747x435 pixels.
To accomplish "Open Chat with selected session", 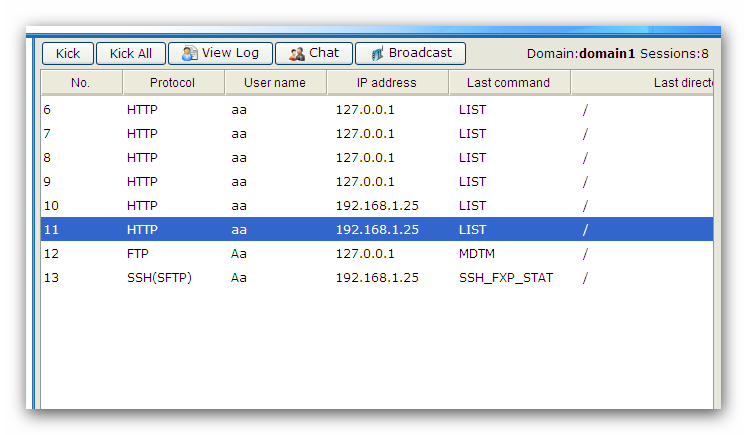I will click(314, 53).
